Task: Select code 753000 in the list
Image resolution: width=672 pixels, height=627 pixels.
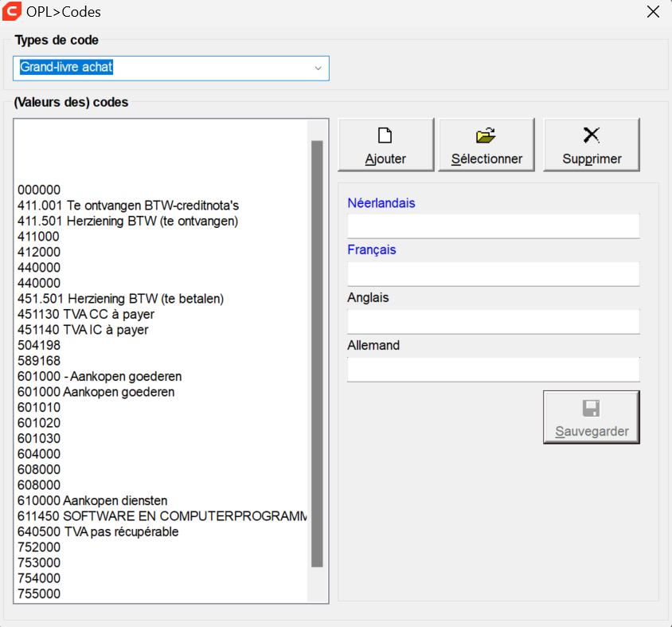Action: click(x=162, y=562)
